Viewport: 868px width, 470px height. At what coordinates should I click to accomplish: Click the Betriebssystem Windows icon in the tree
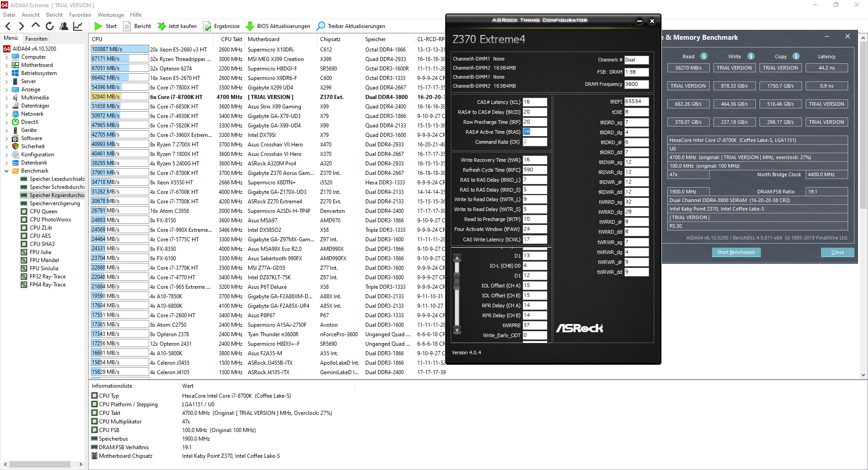15,73
